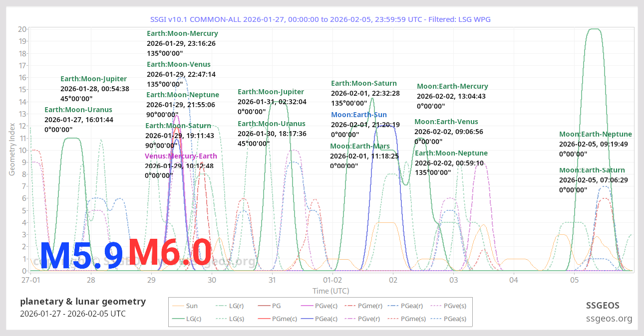Click the PGea(s) dotted legend marker
The image size is (644, 336).
tap(435, 318)
